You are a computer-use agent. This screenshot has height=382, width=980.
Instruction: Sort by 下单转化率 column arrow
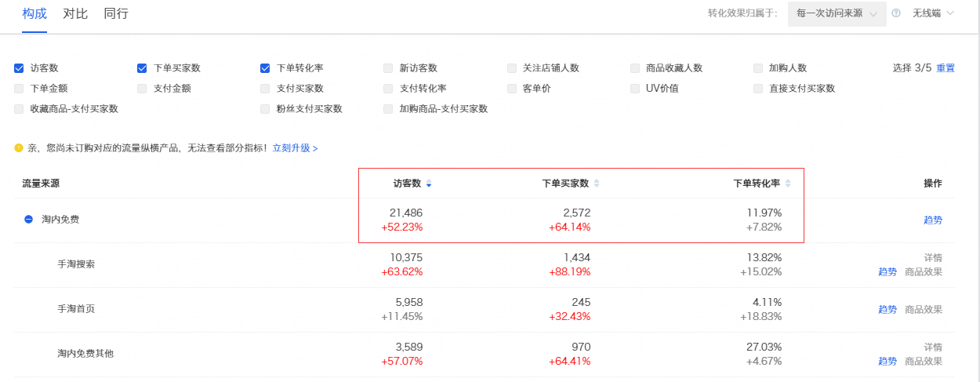pos(788,184)
